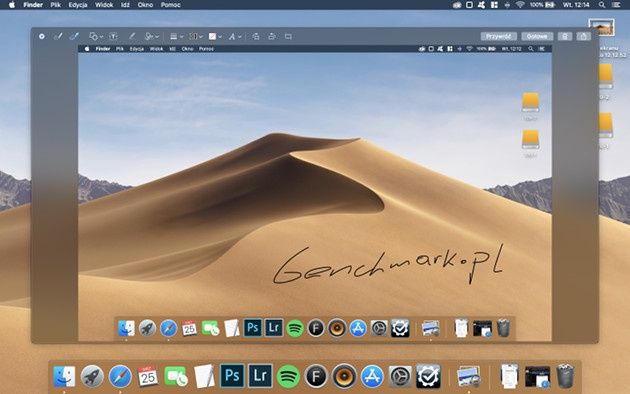Open Spotify from the Dock below the markup window
The width and height of the screenshot is (630, 394).
click(x=288, y=376)
